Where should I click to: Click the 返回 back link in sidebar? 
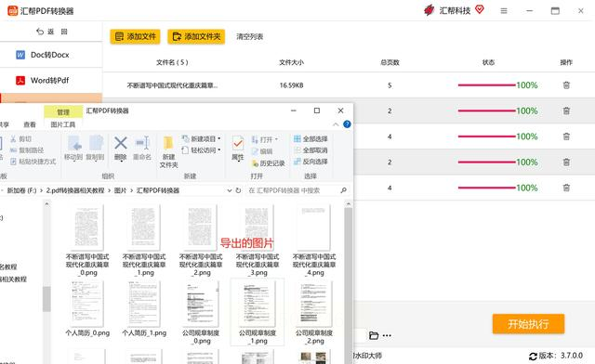[52, 32]
